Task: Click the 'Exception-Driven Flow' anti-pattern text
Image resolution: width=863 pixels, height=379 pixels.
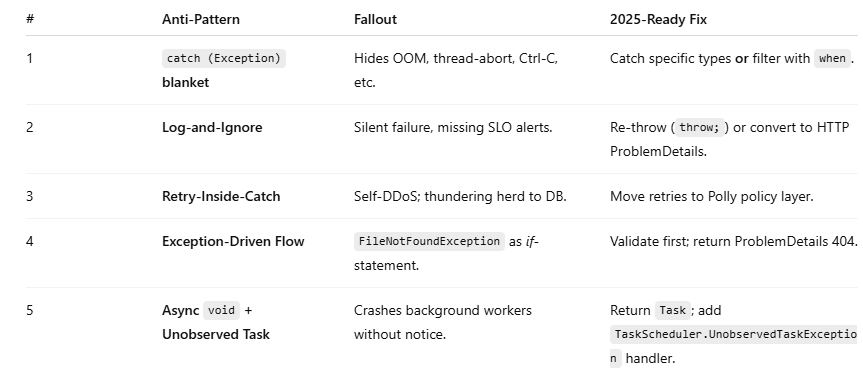Action: click(233, 241)
